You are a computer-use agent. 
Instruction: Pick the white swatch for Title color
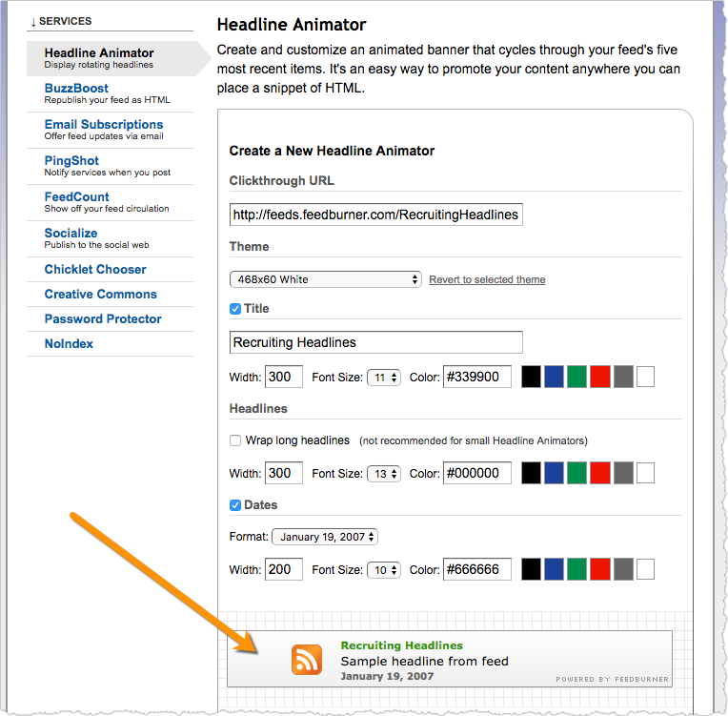[645, 377]
